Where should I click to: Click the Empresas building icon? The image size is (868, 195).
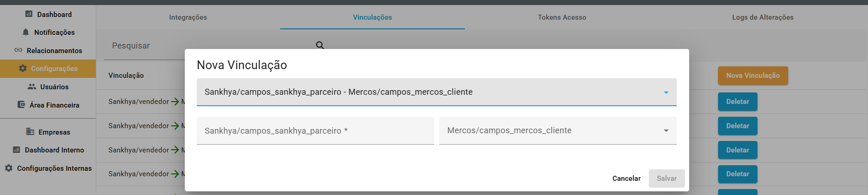(x=30, y=132)
